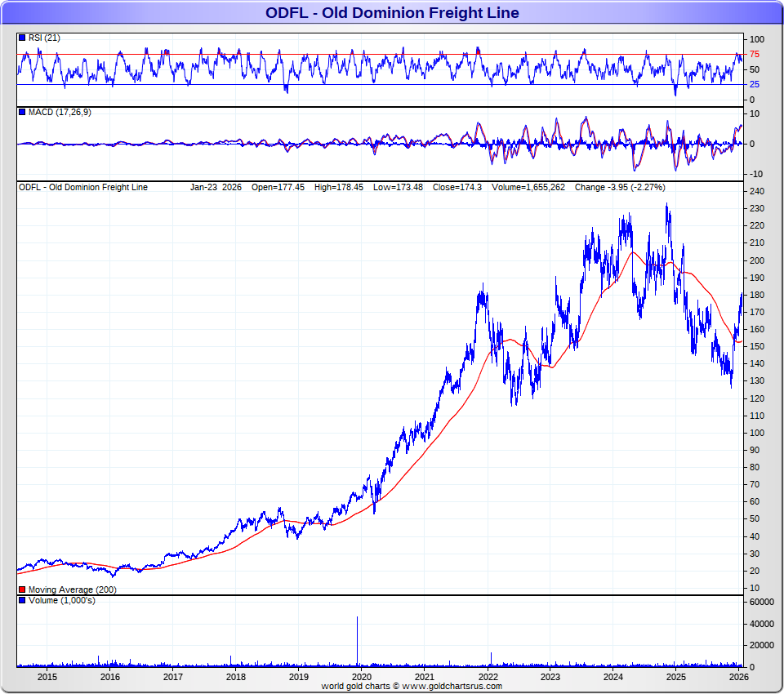Click the blue 25 RSI axis label
The height and width of the screenshot is (694, 784).
point(755,84)
